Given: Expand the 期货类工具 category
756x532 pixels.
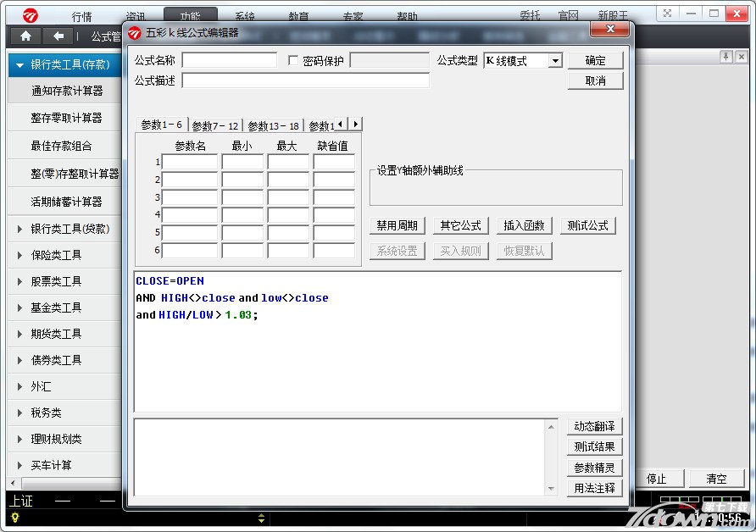Looking at the screenshot, I should (x=19, y=334).
